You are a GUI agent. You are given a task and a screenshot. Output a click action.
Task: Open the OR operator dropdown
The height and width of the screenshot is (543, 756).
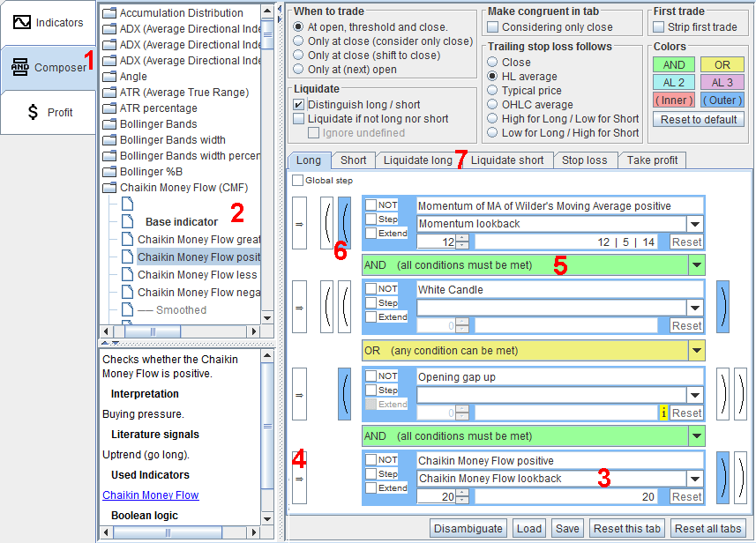697,350
